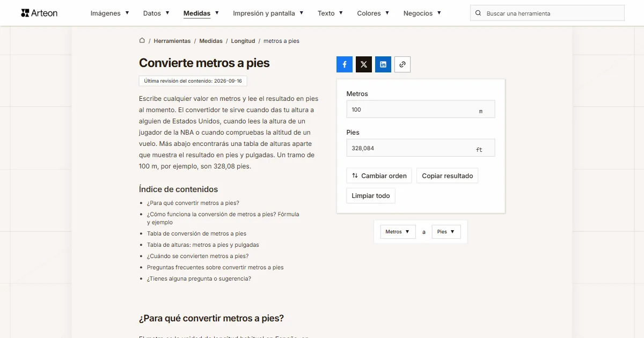Click the Pies result field
The height and width of the screenshot is (338, 644).
[x=421, y=148]
